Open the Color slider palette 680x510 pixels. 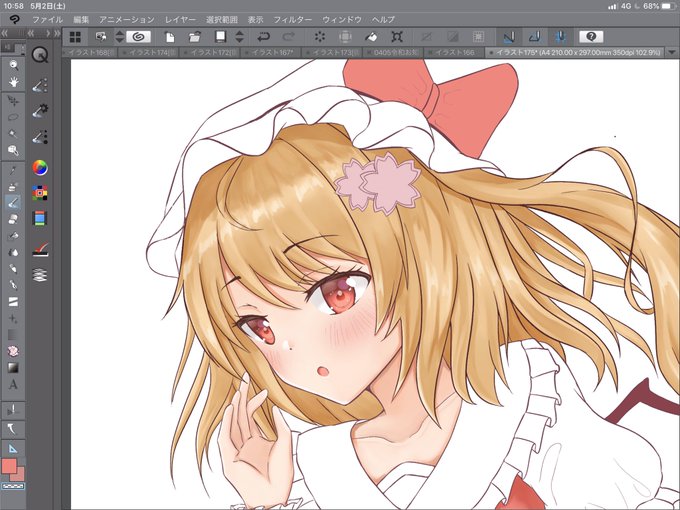coord(40,218)
